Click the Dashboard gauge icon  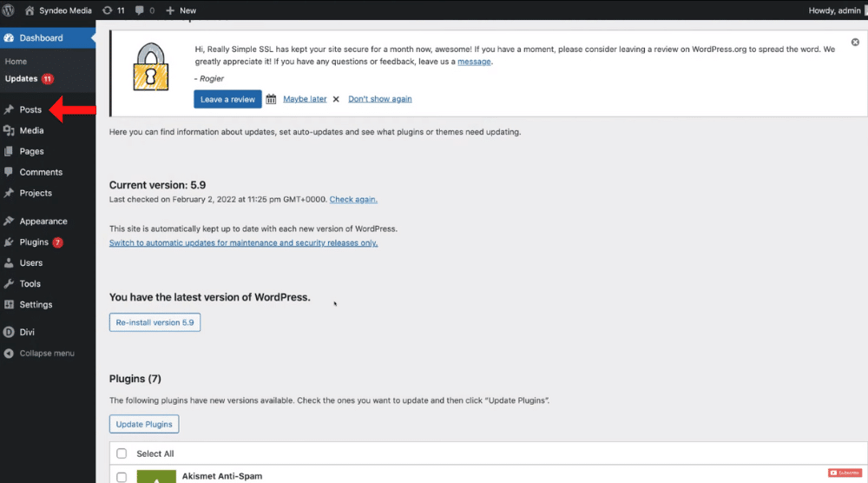tap(9, 37)
